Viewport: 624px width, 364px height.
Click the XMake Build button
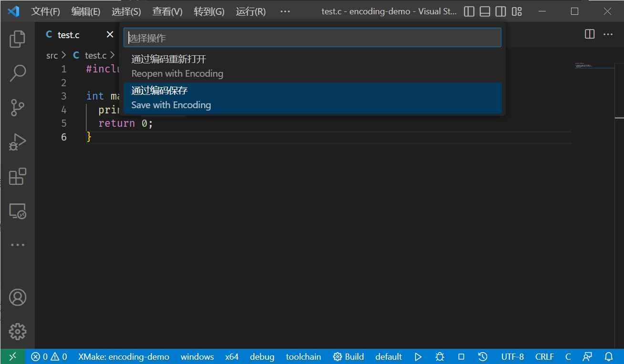click(x=348, y=357)
